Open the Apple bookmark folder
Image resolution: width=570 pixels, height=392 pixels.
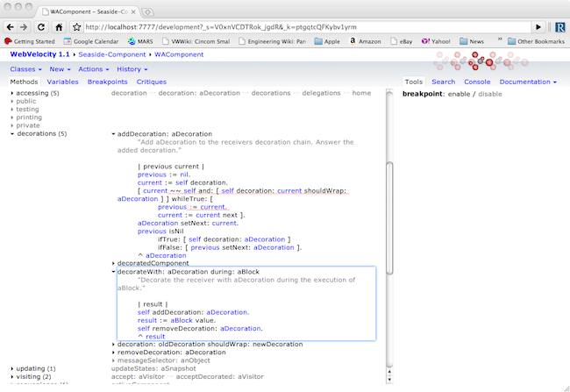point(327,41)
